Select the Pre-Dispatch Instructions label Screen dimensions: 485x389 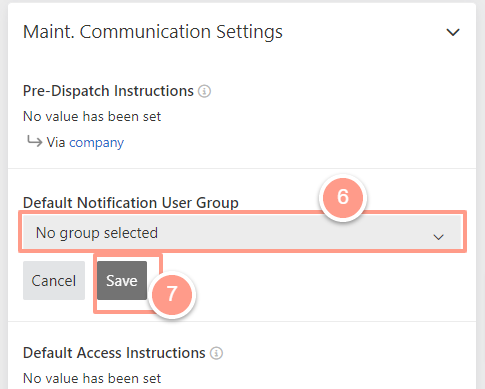108,91
